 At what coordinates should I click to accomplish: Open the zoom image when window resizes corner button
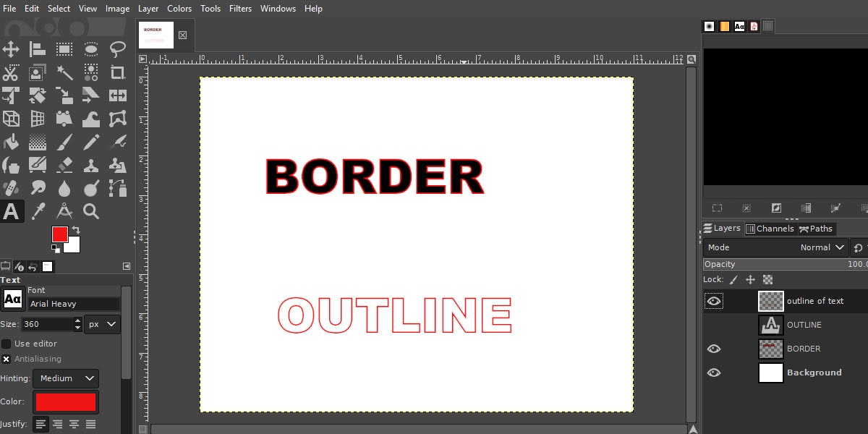coord(692,59)
